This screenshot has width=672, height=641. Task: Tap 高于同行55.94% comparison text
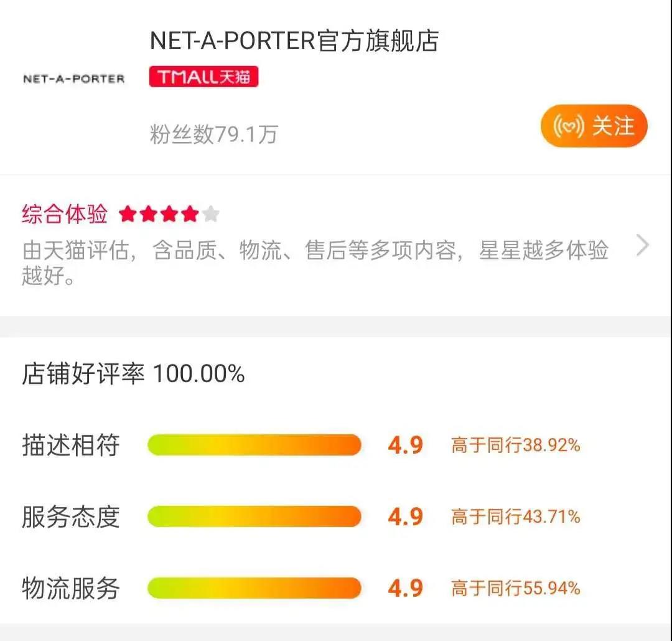pos(516,588)
